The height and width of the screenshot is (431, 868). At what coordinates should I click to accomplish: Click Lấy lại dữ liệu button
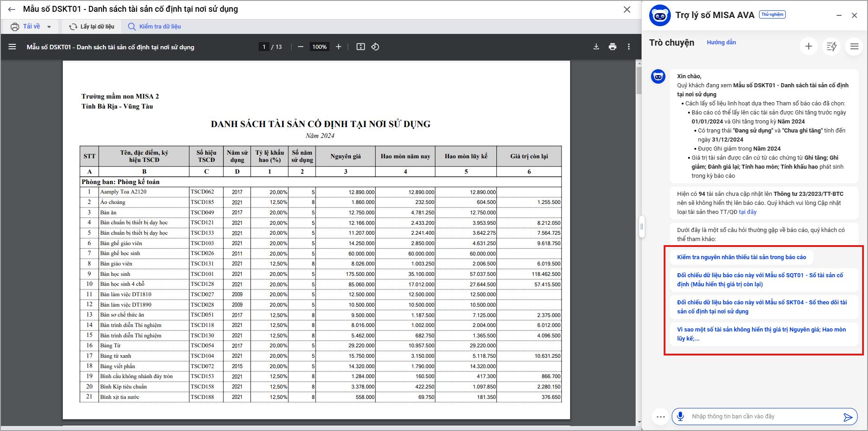coord(92,27)
